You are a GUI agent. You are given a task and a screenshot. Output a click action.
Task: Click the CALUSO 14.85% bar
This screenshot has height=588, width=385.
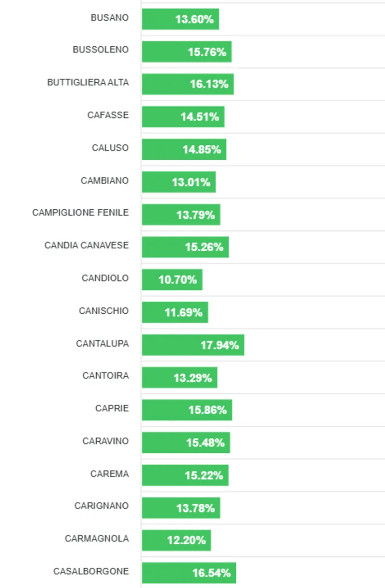pyautogui.click(x=184, y=149)
